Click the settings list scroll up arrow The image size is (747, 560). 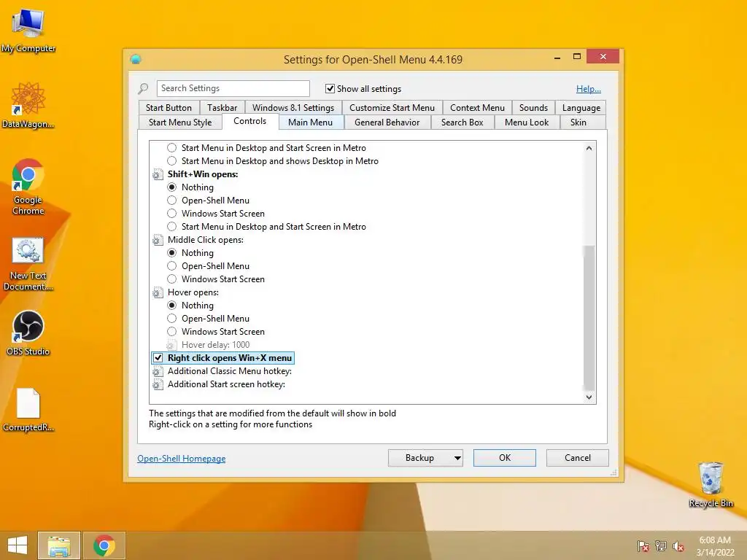[589, 148]
